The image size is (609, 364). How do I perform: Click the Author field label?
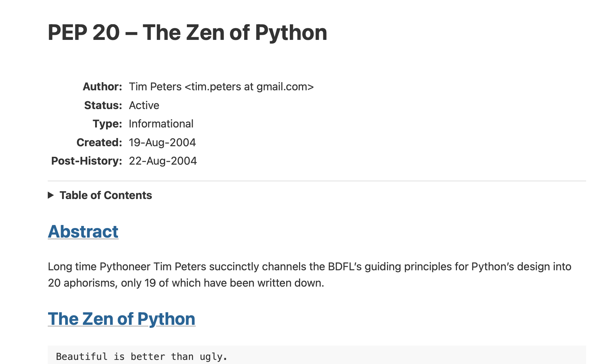point(102,87)
